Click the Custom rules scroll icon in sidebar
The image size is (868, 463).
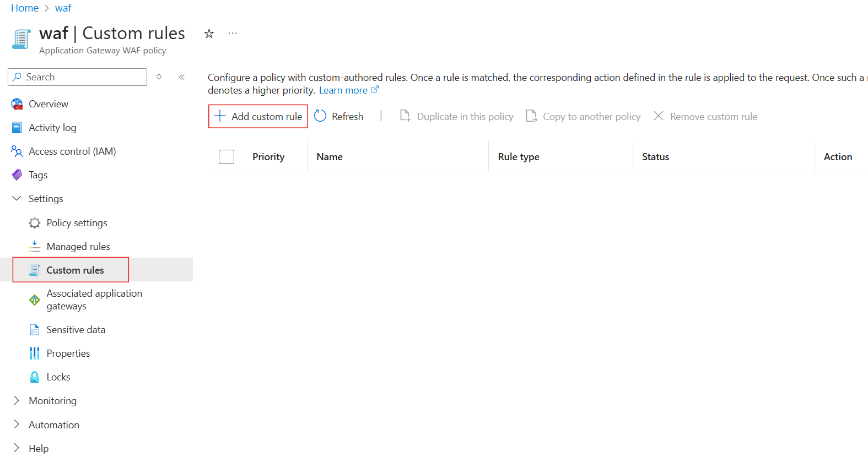click(35, 270)
